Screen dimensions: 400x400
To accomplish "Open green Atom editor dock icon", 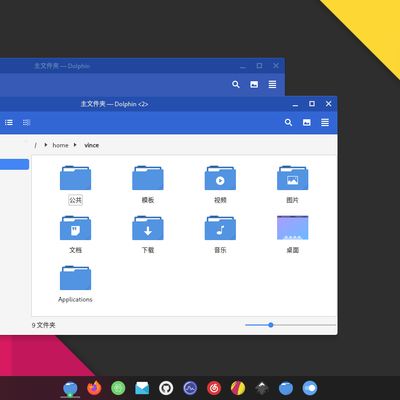I will [x=118, y=388].
